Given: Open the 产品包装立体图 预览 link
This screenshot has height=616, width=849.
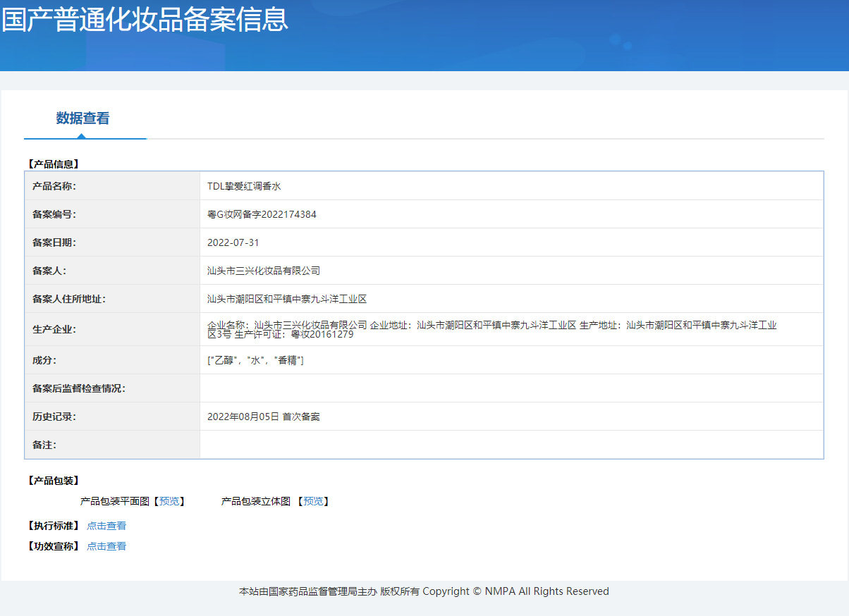Looking at the screenshot, I should point(313,501).
